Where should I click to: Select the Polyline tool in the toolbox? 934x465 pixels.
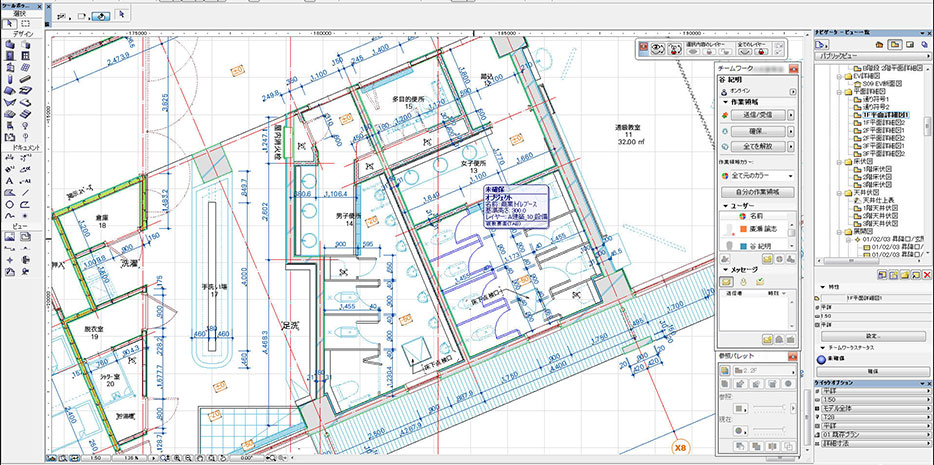tap(26, 205)
